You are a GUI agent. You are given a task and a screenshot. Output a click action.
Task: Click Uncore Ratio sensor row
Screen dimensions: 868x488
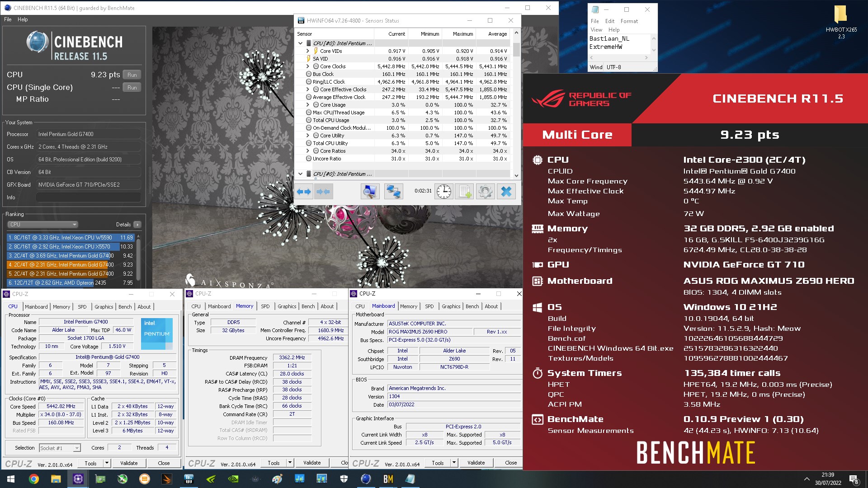(x=403, y=159)
